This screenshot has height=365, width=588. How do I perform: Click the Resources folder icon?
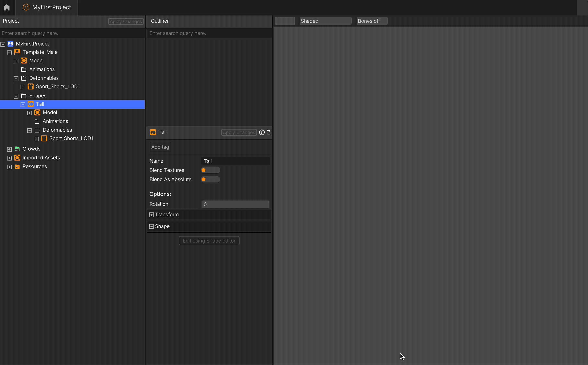[x=17, y=167]
